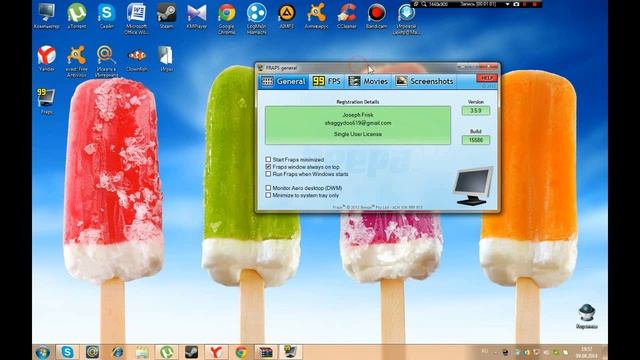Click the Fraps version value 3.5.9
The height and width of the screenshot is (360, 640).
click(x=476, y=111)
